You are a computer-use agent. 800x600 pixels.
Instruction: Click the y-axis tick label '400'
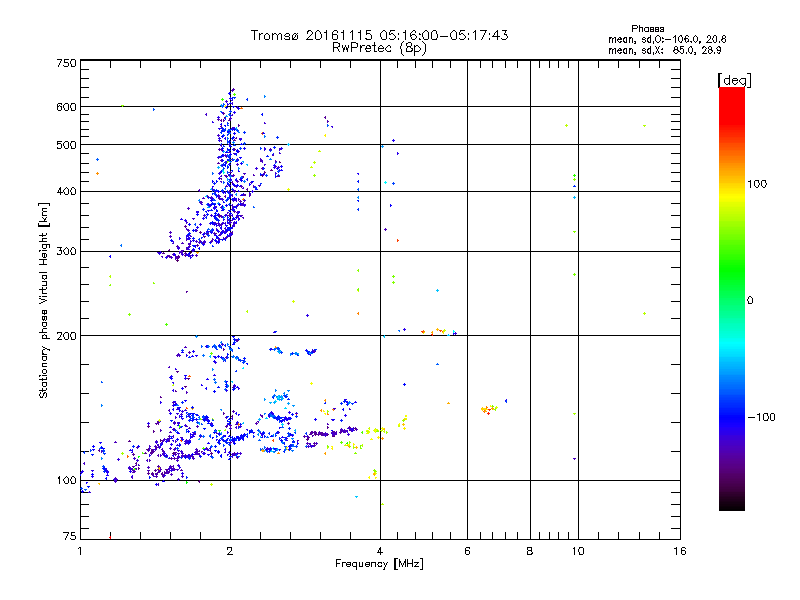[66, 192]
